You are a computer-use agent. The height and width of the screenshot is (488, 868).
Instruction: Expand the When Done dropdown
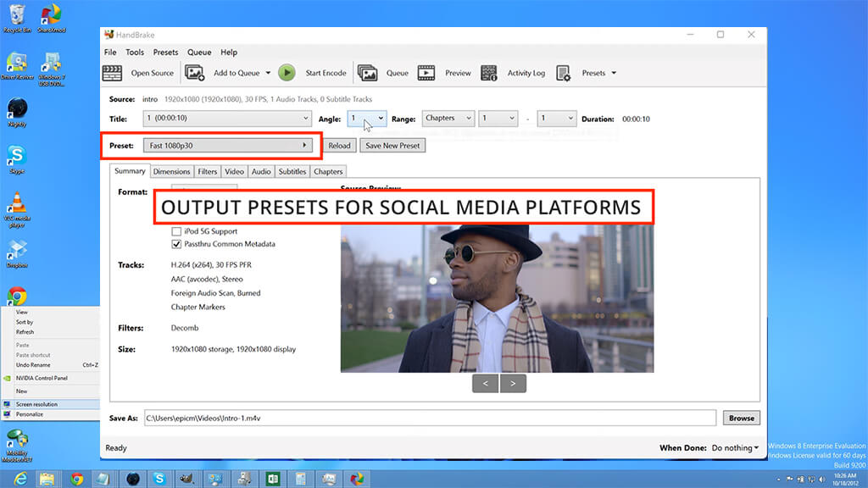[x=735, y=447]
